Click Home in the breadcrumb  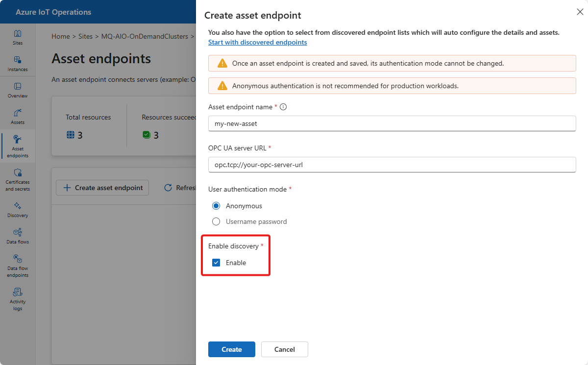pyautogui.click(x=61, y=36)
